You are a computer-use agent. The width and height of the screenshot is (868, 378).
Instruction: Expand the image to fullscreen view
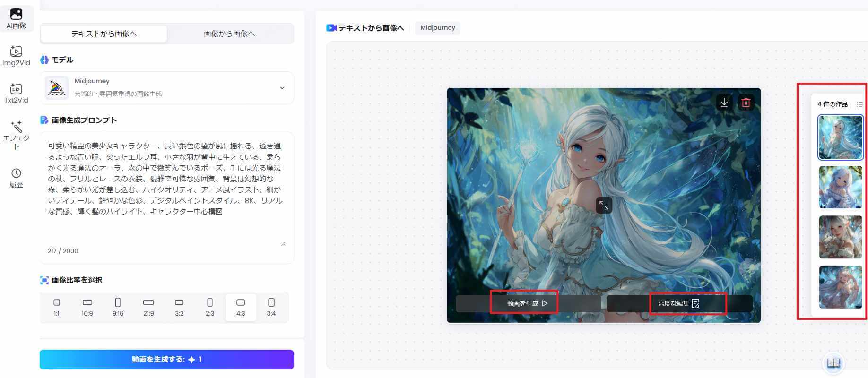point(604,205)
